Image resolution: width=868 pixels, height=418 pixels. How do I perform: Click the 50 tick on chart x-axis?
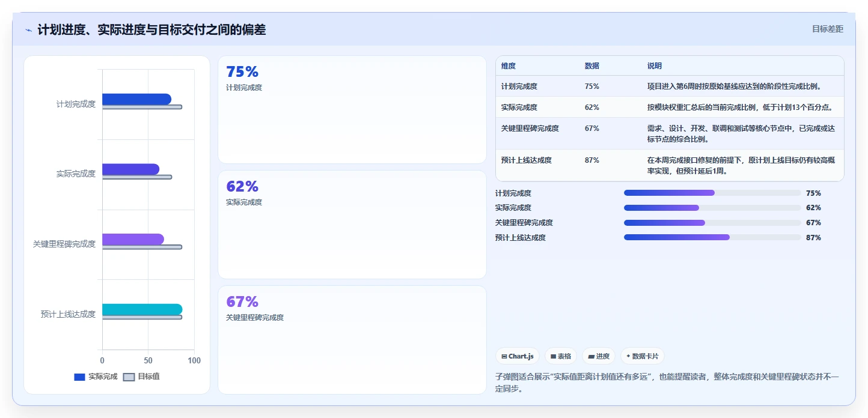(x=148, y=360)
